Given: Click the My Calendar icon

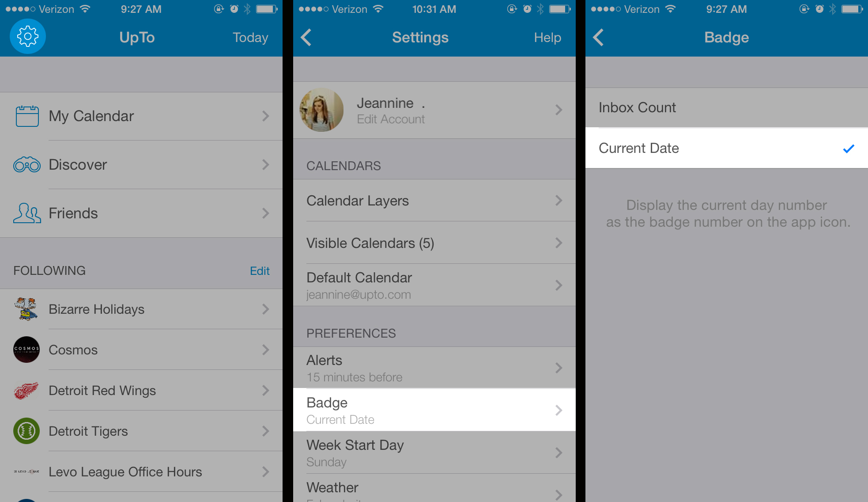Looking at the screenshot, I should (x=26, y=117).
